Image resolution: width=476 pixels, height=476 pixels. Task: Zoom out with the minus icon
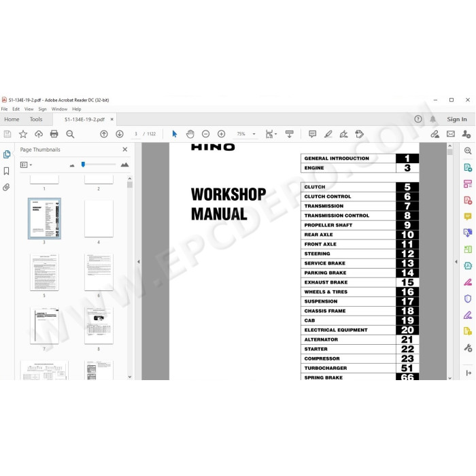[x=206, y=134]
